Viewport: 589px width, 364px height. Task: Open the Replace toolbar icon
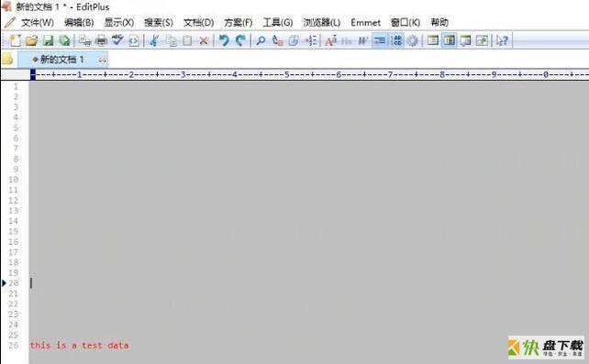tap(277, 40)
